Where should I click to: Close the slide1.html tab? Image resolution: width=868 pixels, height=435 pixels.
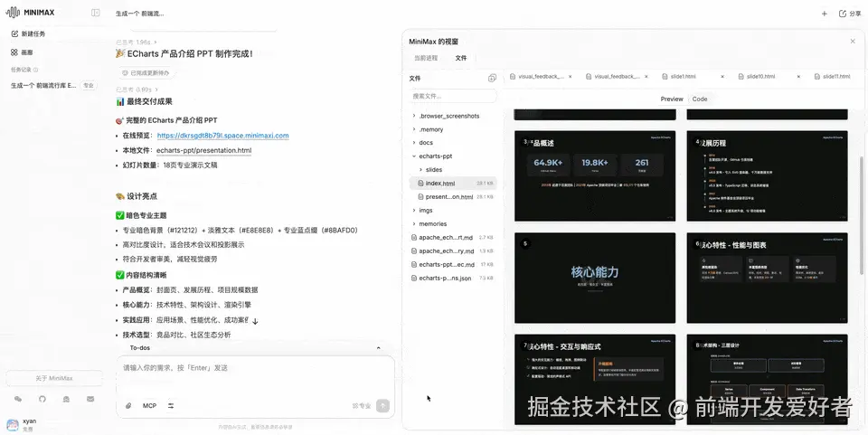(722, 77)
